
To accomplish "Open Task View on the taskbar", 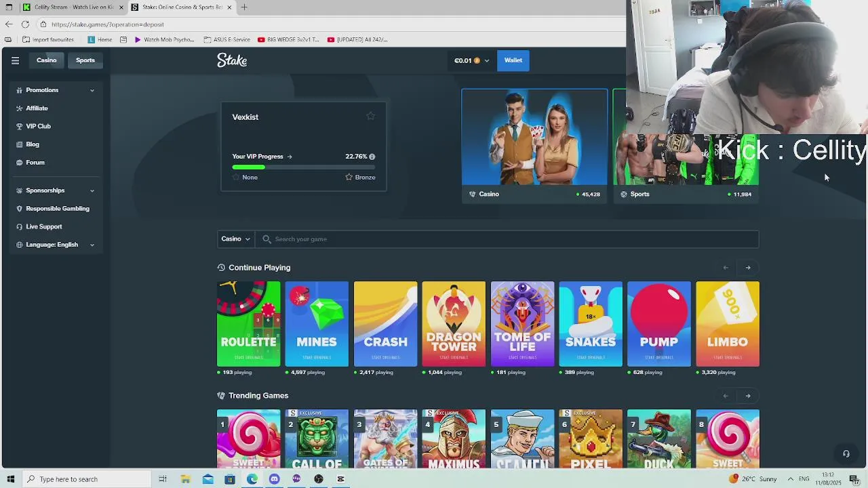I will pyautogui.click(x=163, y=479).
